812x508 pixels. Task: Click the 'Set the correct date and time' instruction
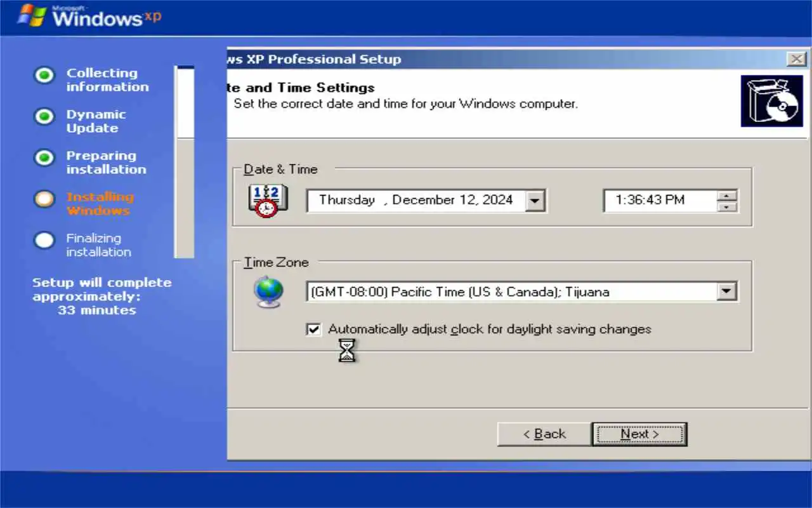(405, 104)
